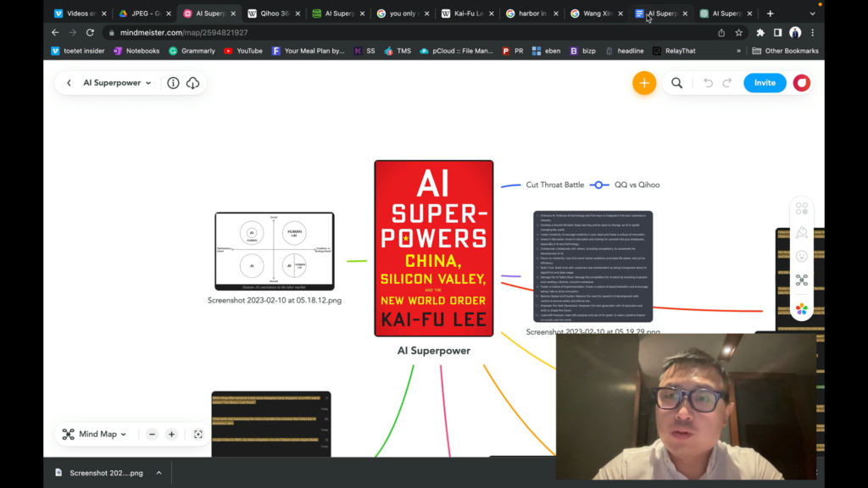The width and height of the screenshot is (868, 488).
Task: Open Chrome extensions puzzle icon
Action: point(760,33)
